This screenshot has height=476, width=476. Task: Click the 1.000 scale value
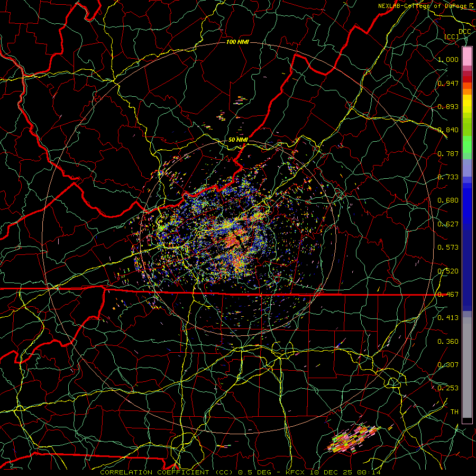point(448,59)
